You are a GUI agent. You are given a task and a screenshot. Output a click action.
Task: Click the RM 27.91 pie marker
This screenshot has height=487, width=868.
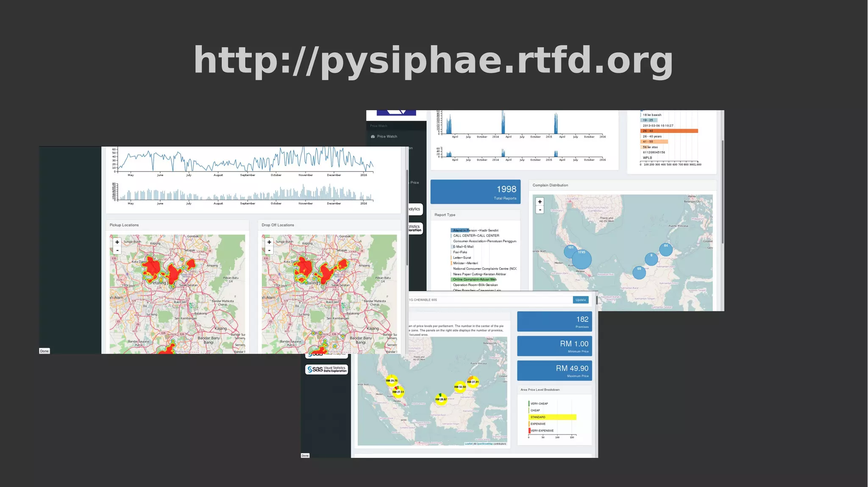(x=473, y=382)
